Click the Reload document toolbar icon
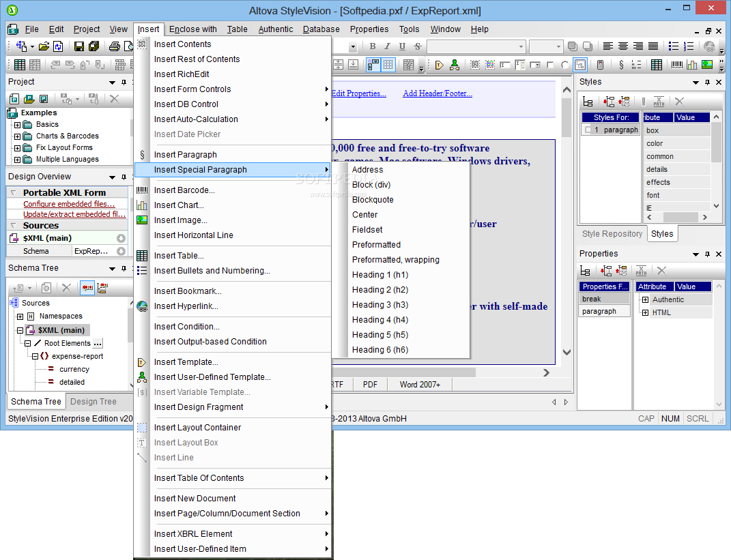The width and height of the screenshot is (731, 560). click(58, 46)
